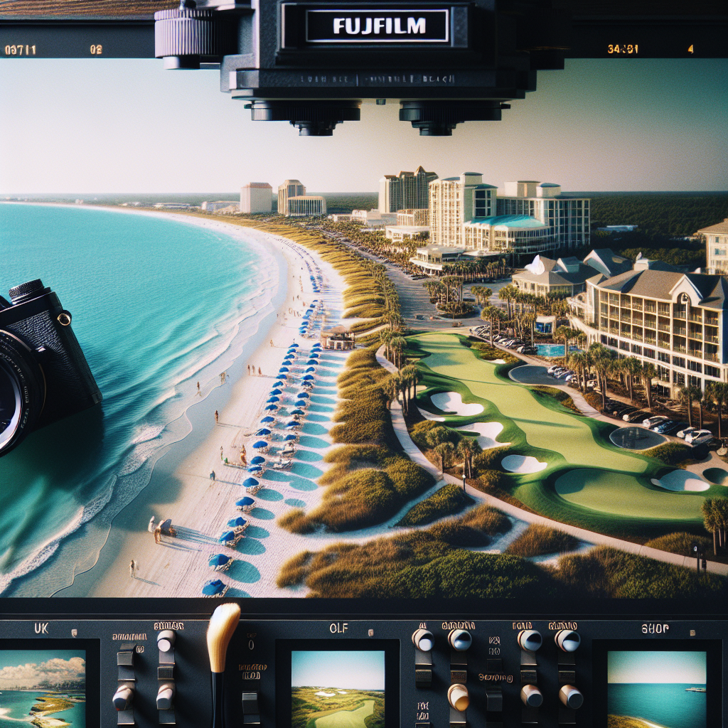Click the 03711 frame counter
This screenshot has height=728, width=728.
click(x=21, y=50)
